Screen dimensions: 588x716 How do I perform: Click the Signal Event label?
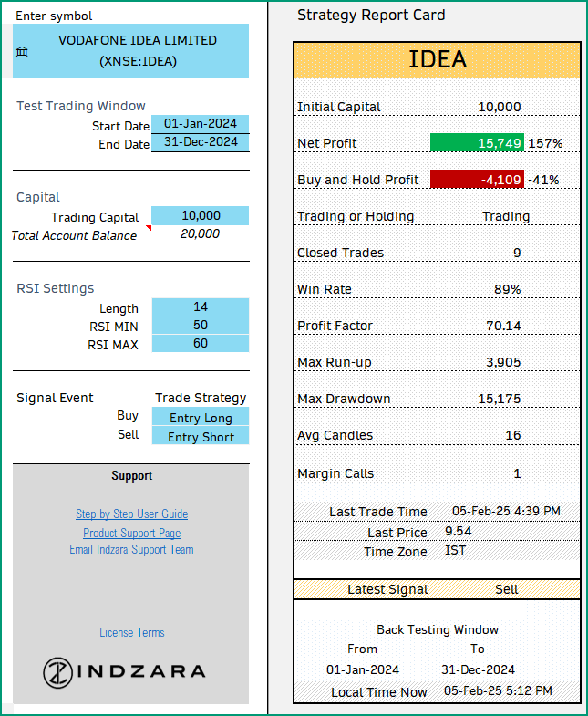[x=55, y=399]
